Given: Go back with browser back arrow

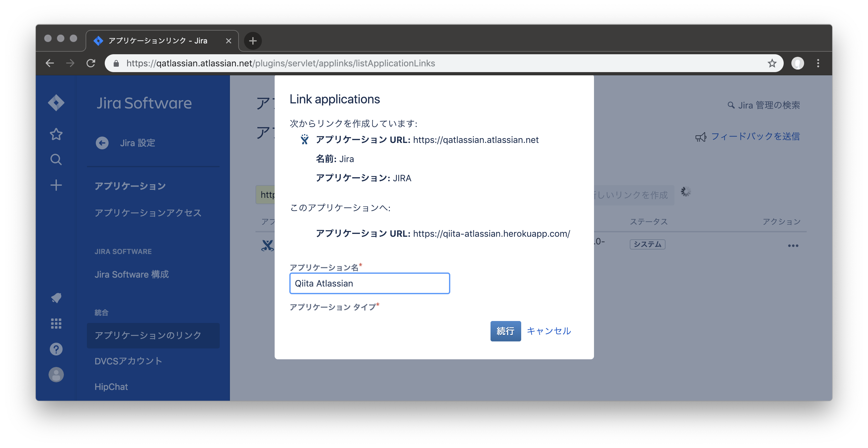Looking at the screenshot, I should click(50, 63).
